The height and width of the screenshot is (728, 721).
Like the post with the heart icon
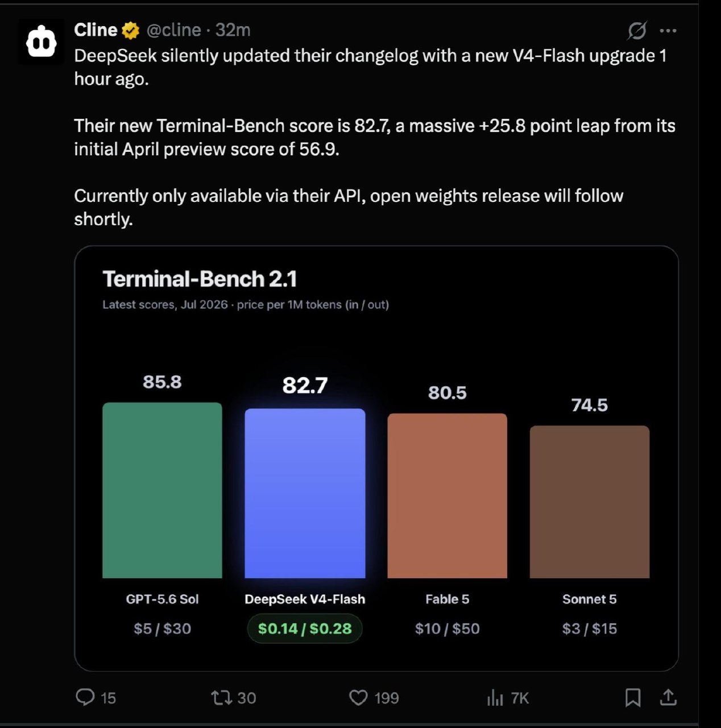click(358, 697)
